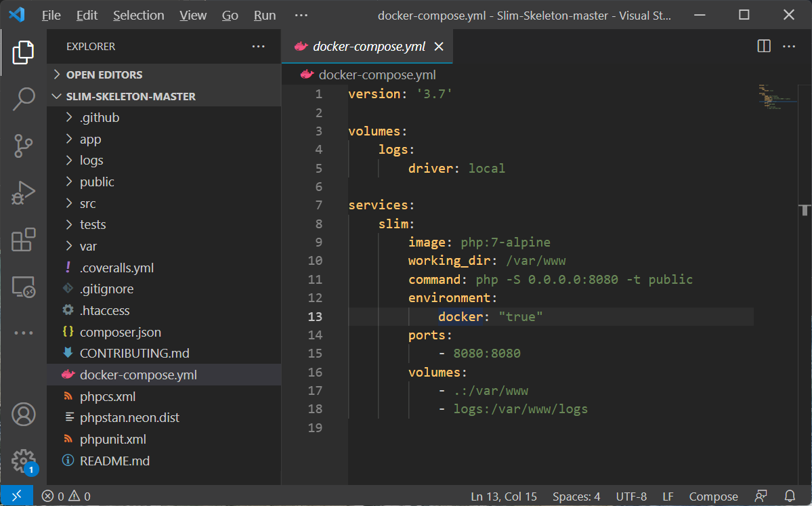The image size is (812, 506).
Task: Open the Search view in activity bar
Action: 23,98
